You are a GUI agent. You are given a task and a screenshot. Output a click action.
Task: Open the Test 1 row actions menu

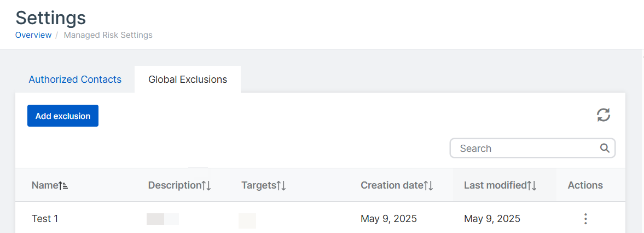pyautogui.click(x=585, y=219)
